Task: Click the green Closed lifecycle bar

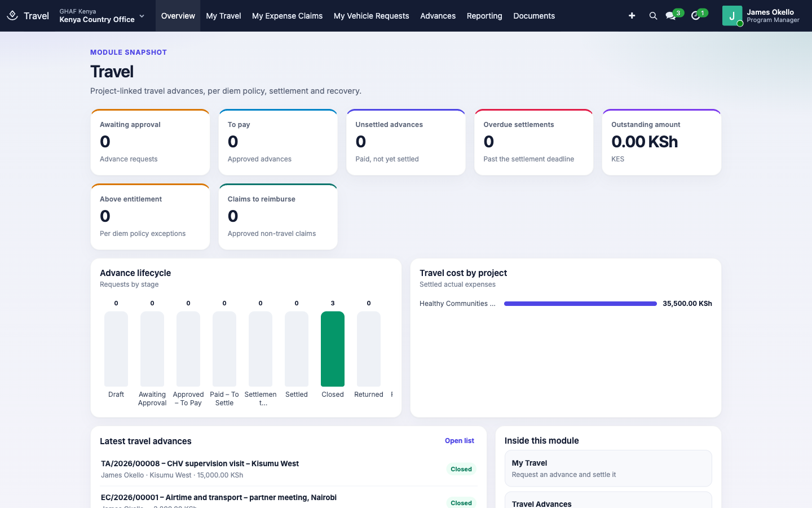Action: point(333,349)
